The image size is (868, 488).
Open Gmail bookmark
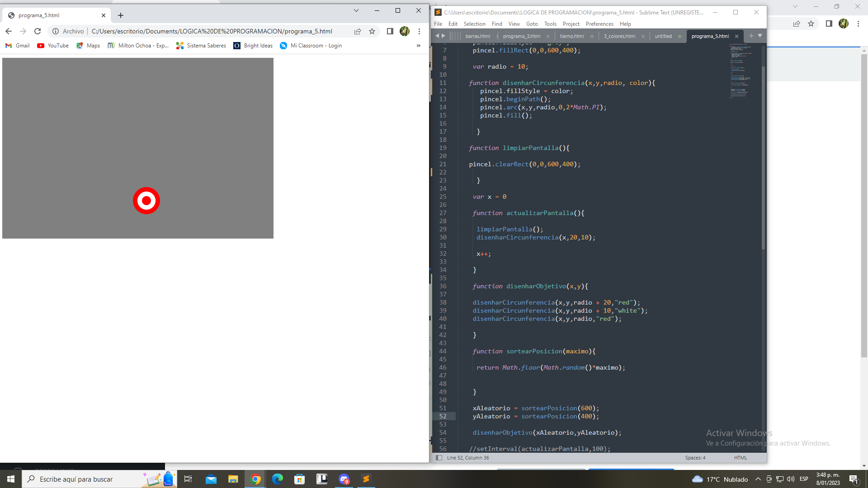[x=18, y=46]
